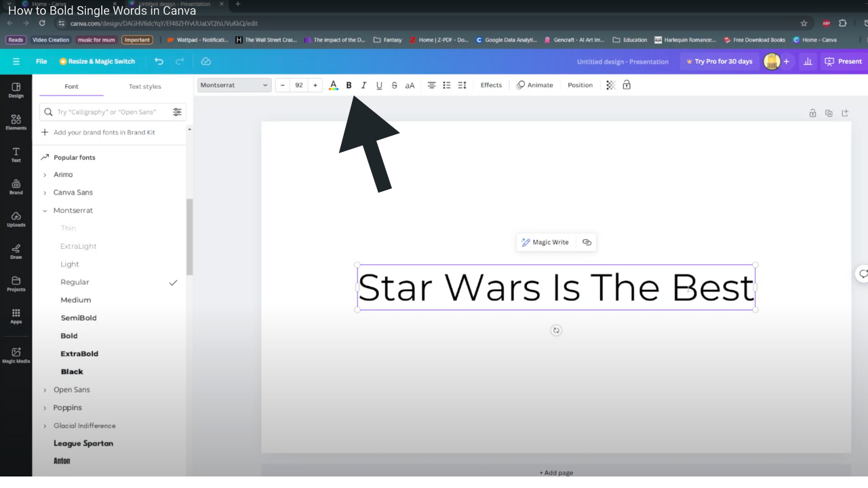Open the Elements sidebar panel
This screenshot has height=488, width=868.
click(x=16, y=122)
